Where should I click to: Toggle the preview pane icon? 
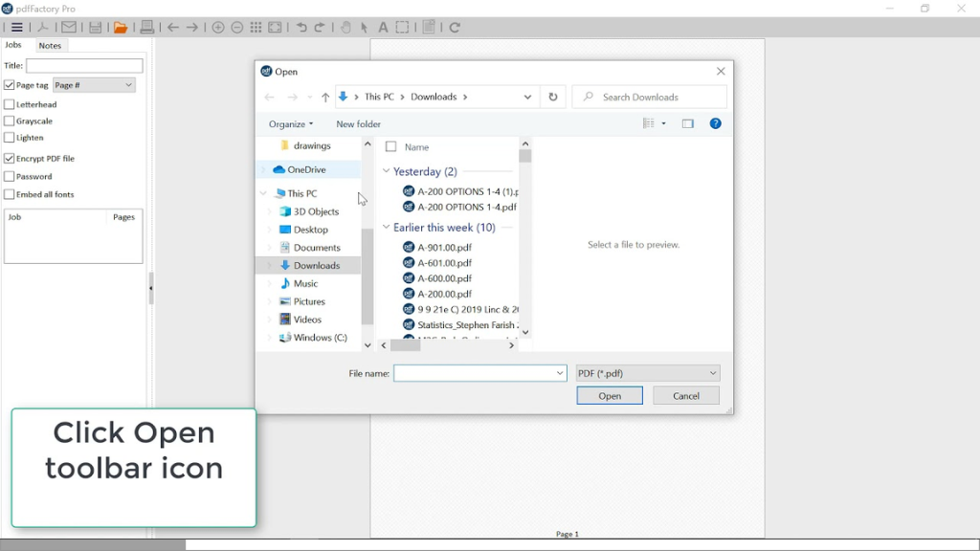coord(687,123)
